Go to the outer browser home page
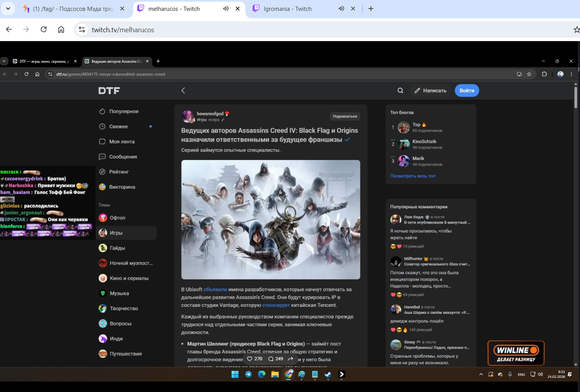Image resolution: width=580 pixels, height=392 pixels. pyautogui.click(x=61, y=29)
